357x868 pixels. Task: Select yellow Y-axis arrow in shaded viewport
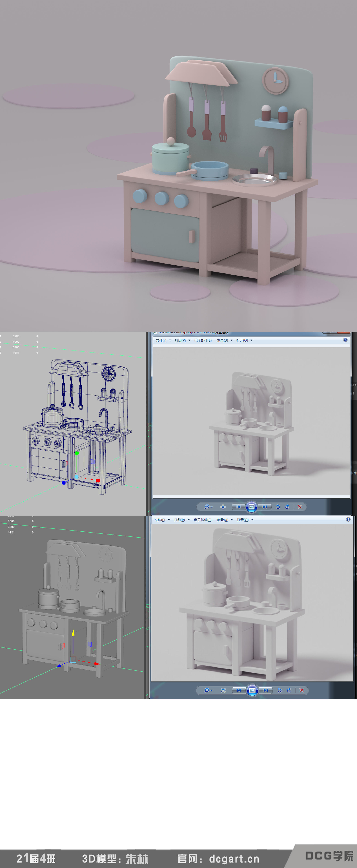[x=73, y=633]
